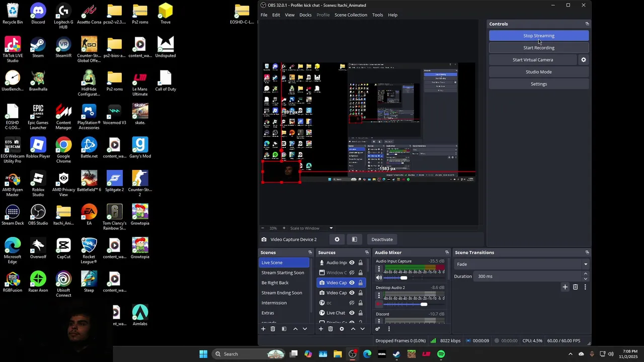Remove selected source with trash icon
The image size is (644, 362).
click(x=331, y=329)
